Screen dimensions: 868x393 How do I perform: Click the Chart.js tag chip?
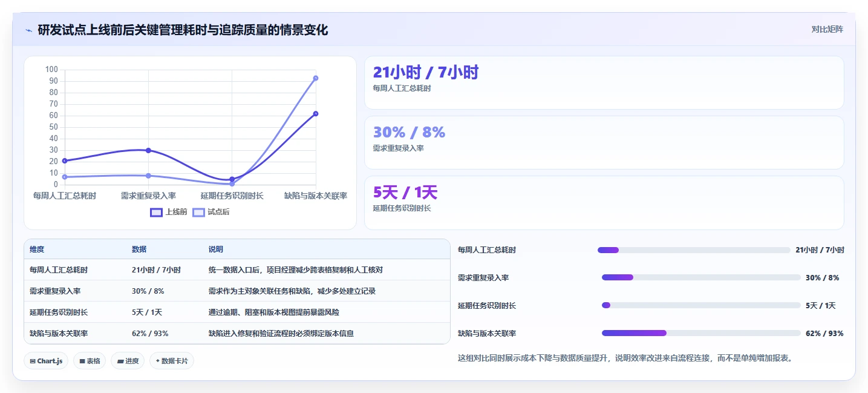[46, 361]
